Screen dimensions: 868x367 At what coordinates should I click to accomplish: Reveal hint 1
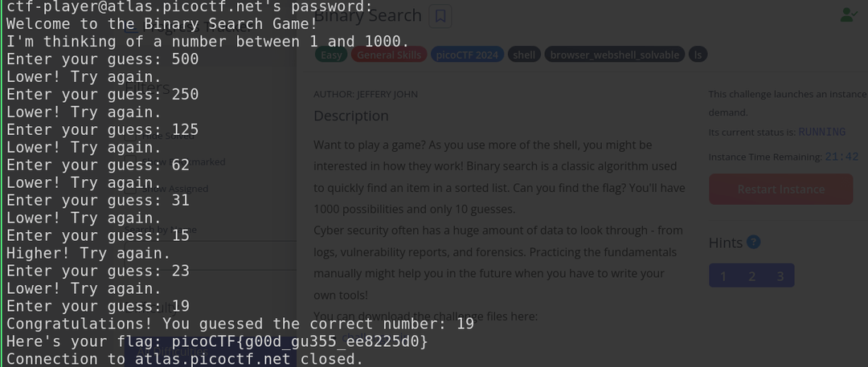coord(723,276)
